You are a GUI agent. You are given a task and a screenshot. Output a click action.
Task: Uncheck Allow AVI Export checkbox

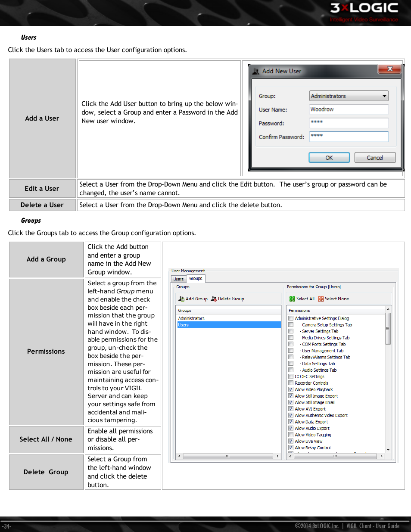pyautogui.click(x=291, y=409)
